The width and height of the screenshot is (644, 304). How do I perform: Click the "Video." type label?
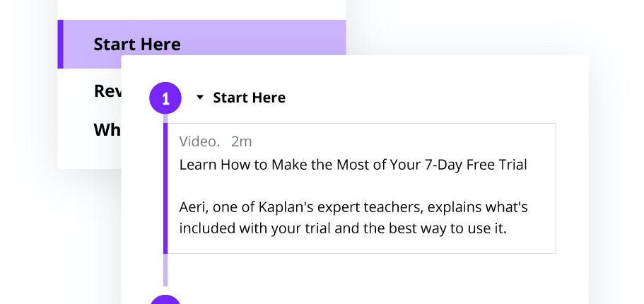click(199, 141)
